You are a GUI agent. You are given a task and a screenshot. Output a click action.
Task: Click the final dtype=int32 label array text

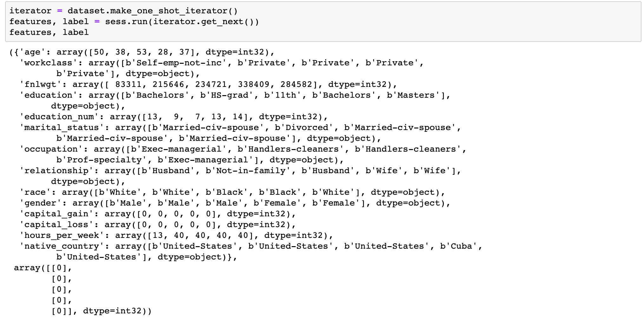click(x=112, y=311)
